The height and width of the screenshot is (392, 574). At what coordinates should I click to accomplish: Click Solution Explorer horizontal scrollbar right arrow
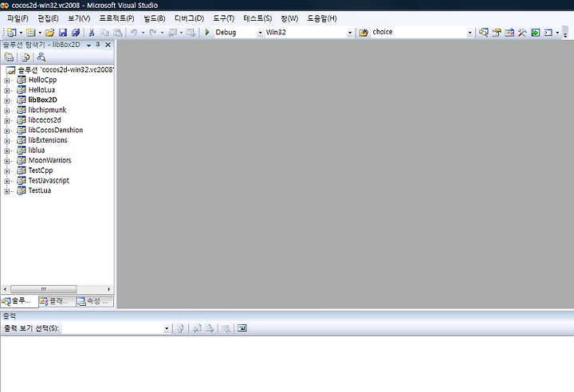click(108, 289)
